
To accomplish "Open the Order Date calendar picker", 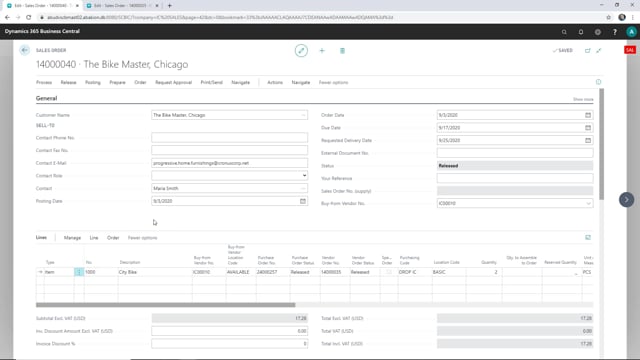I will coord(588,115).
